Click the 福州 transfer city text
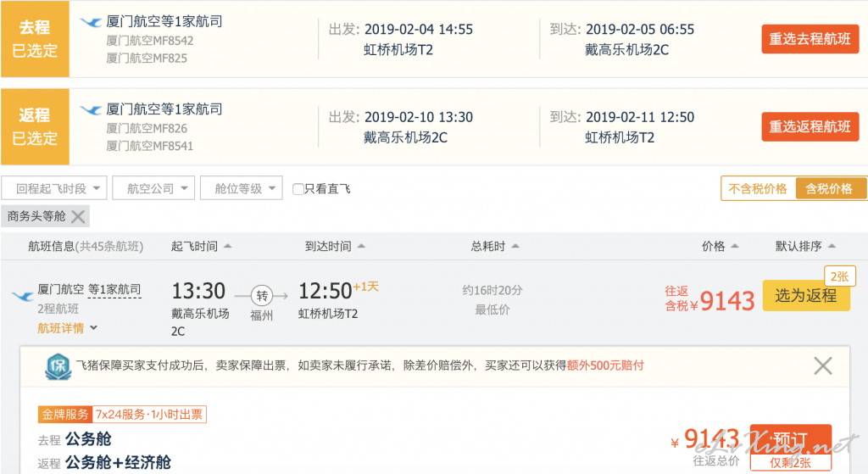The image size is (868, 474). tap(261, 315)
